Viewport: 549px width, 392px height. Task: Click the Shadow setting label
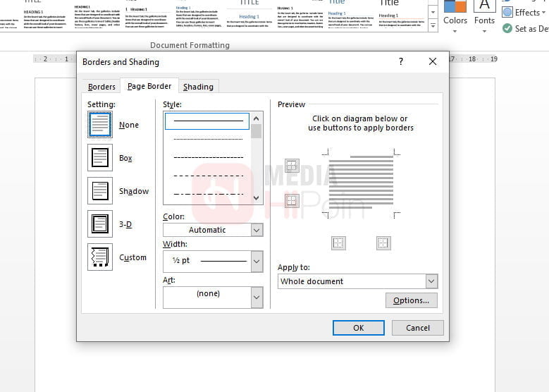click(x=134, y=191)
